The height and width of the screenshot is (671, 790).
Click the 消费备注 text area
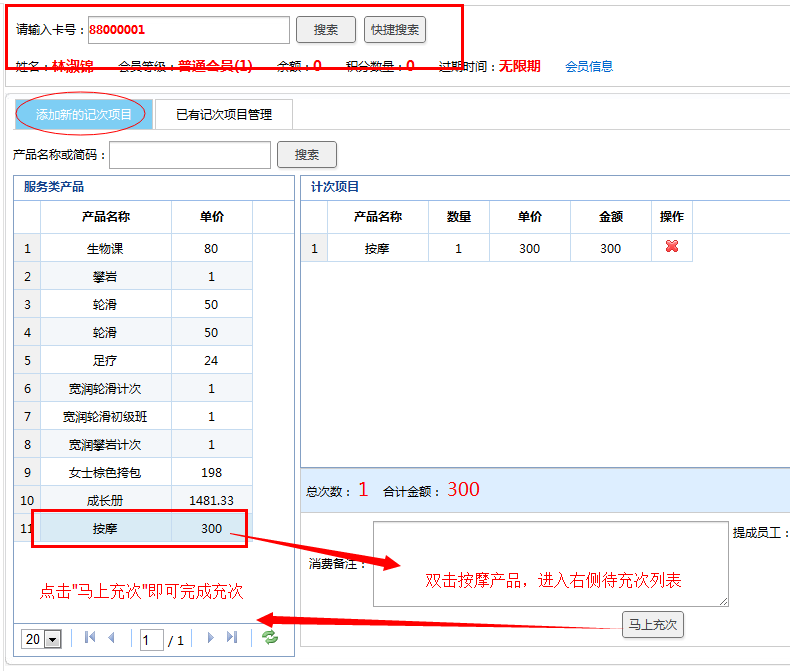[x=550, y=563]
